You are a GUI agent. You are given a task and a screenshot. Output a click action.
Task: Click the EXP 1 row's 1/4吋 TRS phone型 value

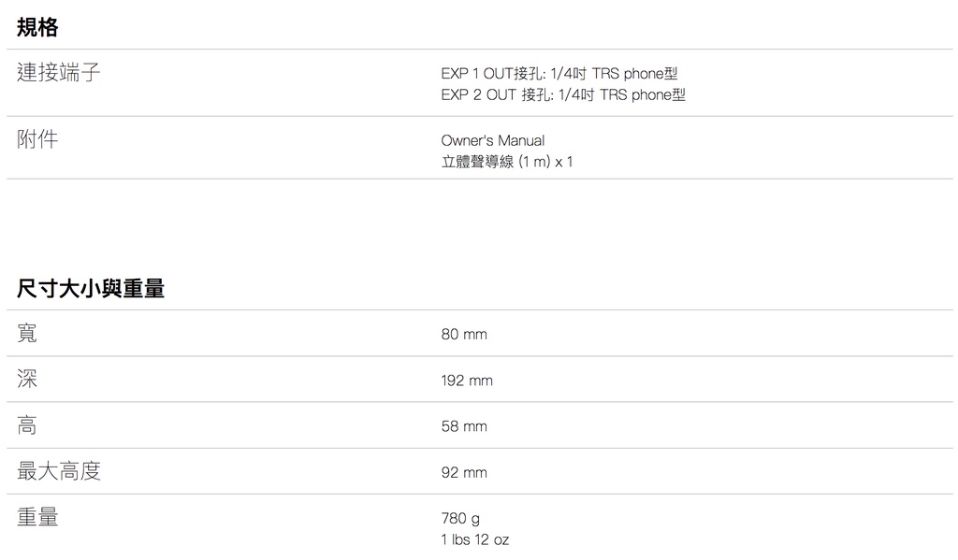pyautogui.click(x=617, y=73)
